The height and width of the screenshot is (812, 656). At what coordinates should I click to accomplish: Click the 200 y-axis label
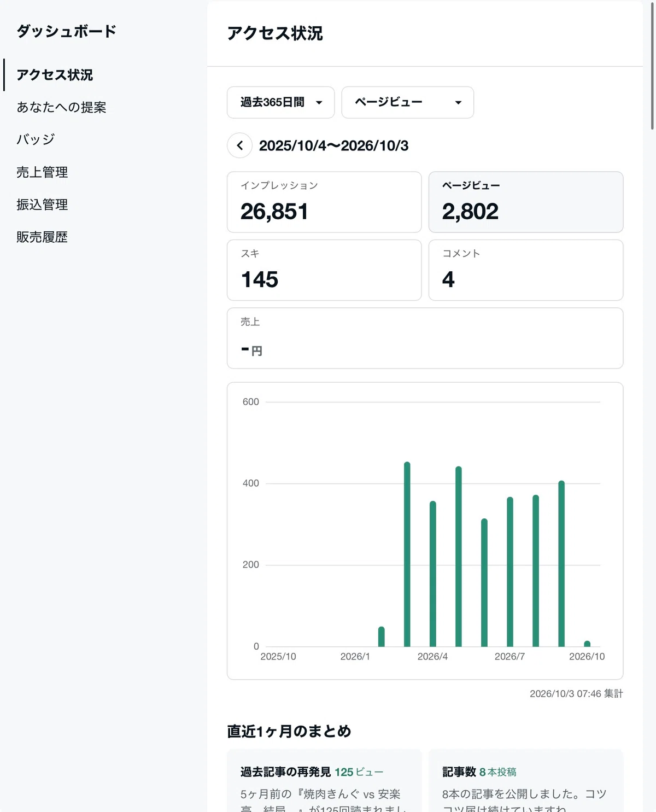point(251,565)
